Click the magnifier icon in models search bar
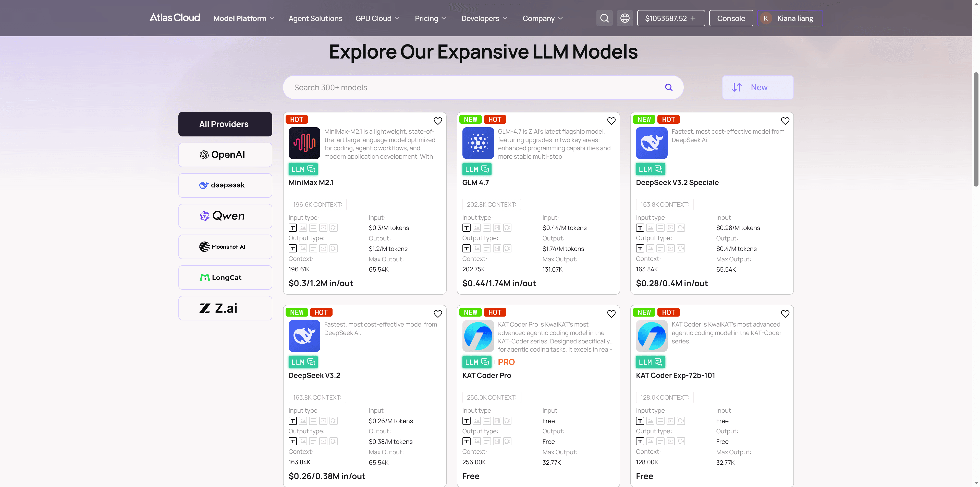The height and width of the screenshot is (487, 980). (x=668, y=88)
